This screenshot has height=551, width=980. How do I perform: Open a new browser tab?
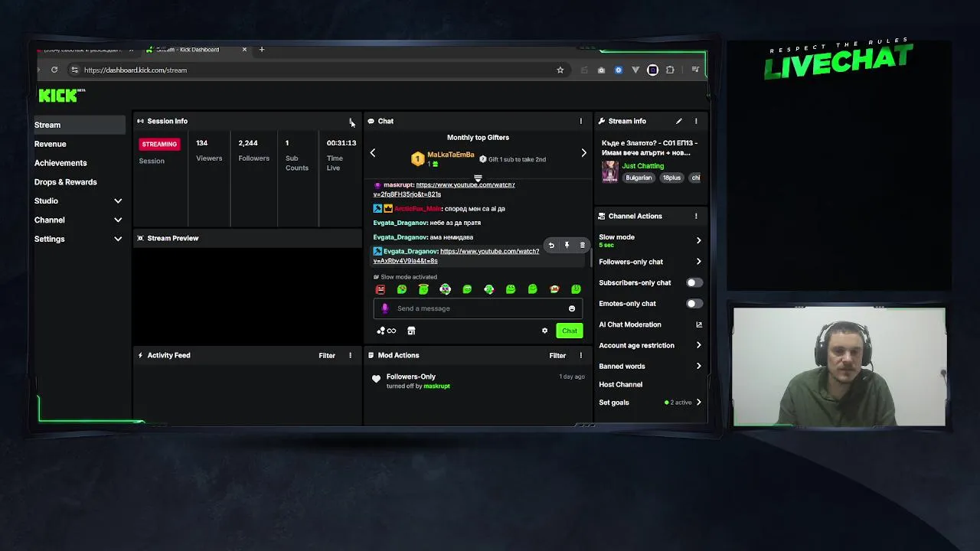pyautogui.click(x=262, y=50)
